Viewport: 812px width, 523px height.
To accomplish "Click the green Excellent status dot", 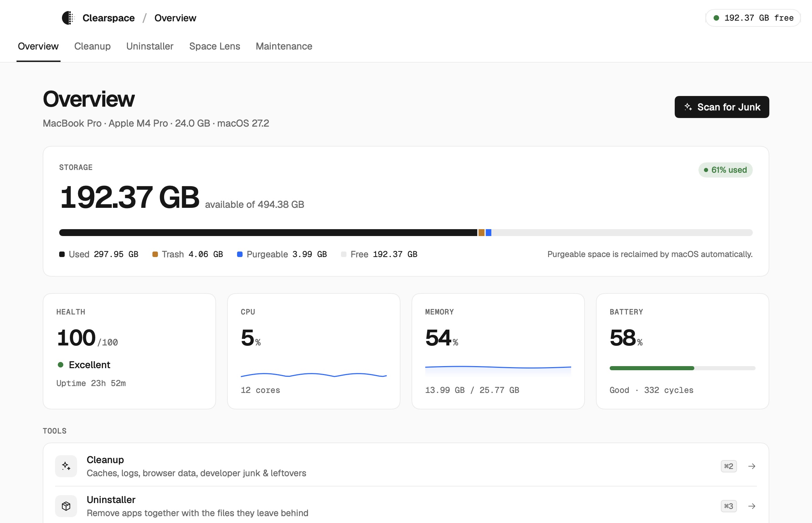I will [x=61, y=365].
